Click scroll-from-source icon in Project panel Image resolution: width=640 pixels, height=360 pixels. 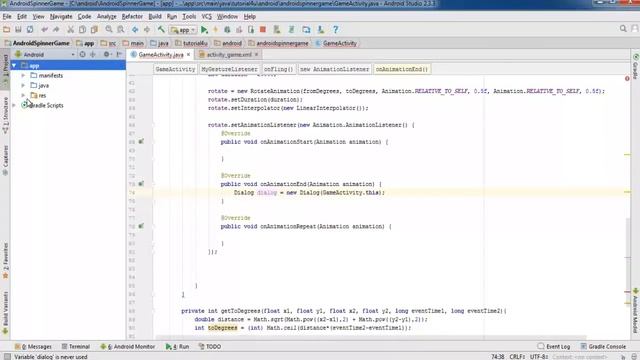83,54
